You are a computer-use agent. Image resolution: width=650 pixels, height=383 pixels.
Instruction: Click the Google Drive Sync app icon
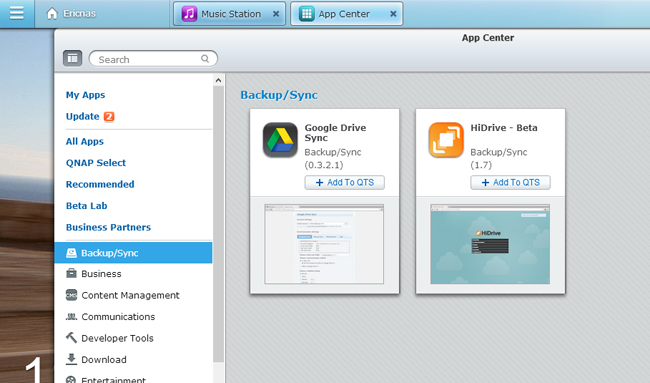point(280,140)
